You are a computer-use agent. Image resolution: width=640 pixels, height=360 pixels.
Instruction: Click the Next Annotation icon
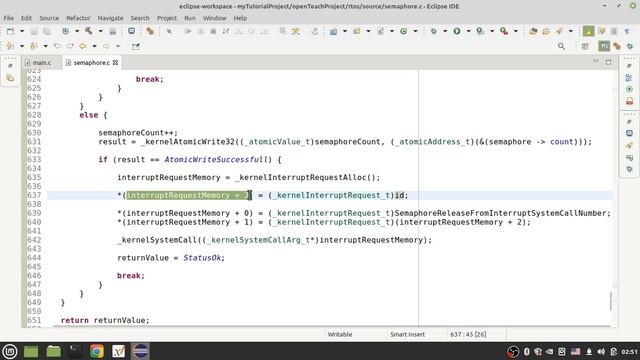pos(10,46)
